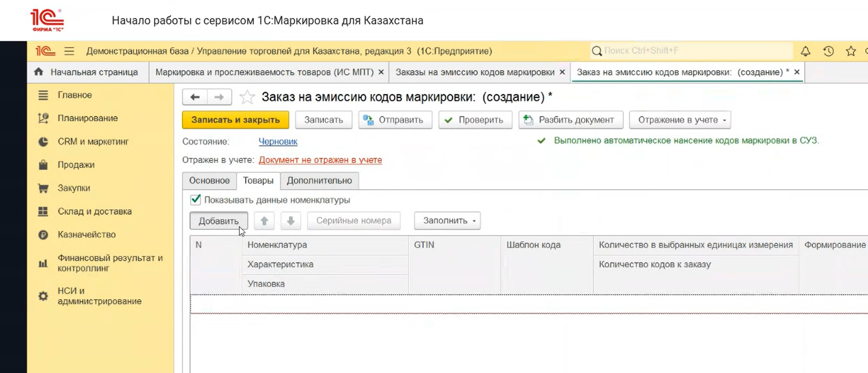Open the notifications bell

[805, 51]
